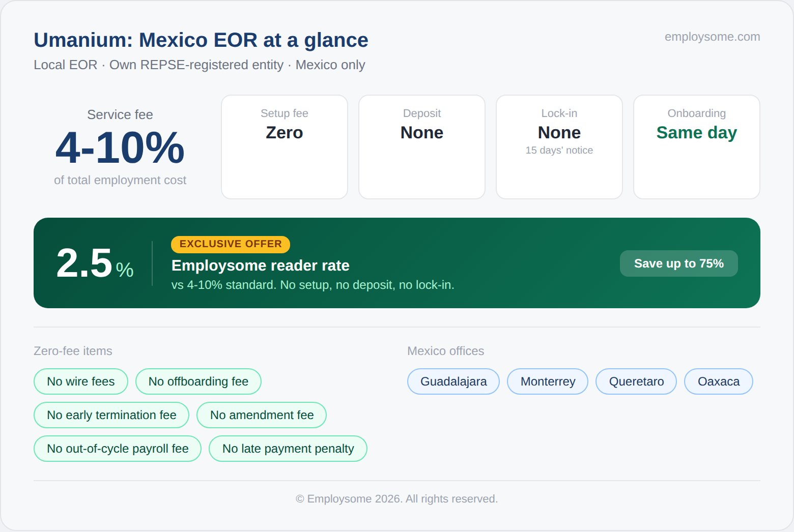
Task: Open the employsome.com link
Action: (x=712, y=37)
